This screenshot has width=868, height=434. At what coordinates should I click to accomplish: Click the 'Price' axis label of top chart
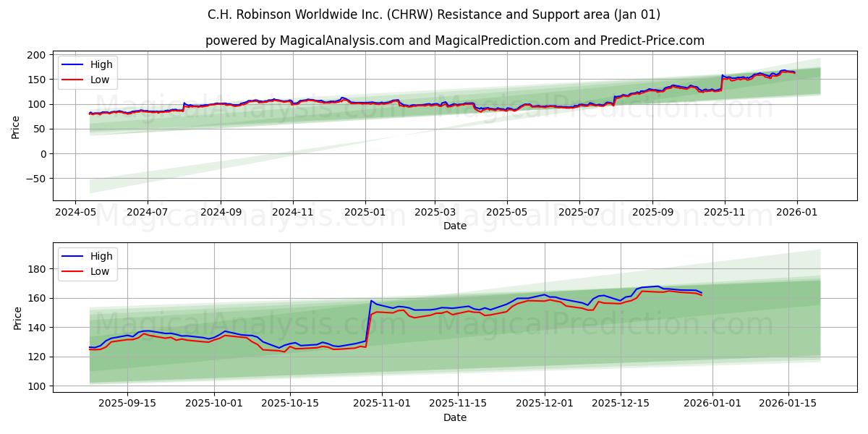tap(16, 127)
